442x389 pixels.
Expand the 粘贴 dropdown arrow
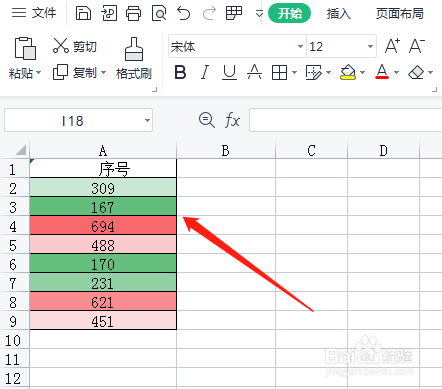[39, 72]
